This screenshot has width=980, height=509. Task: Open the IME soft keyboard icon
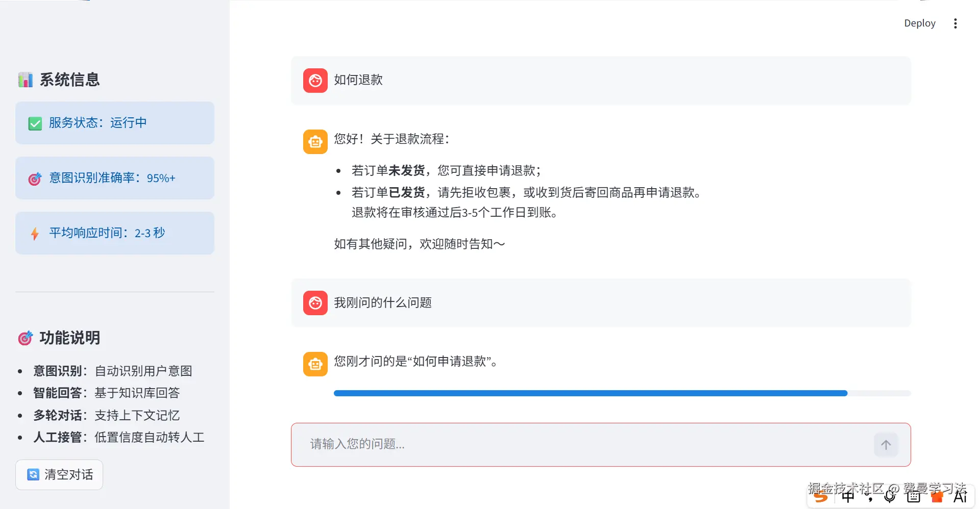tap(914, 496)
